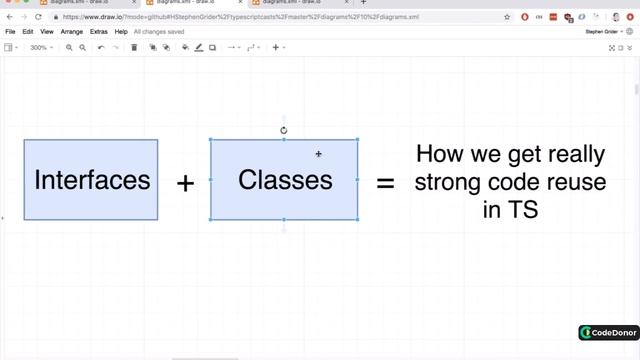This screenshot has height=360, width=640.
Task: Open the Stephen Grider account dropdown
Action: tap(604, 31)
